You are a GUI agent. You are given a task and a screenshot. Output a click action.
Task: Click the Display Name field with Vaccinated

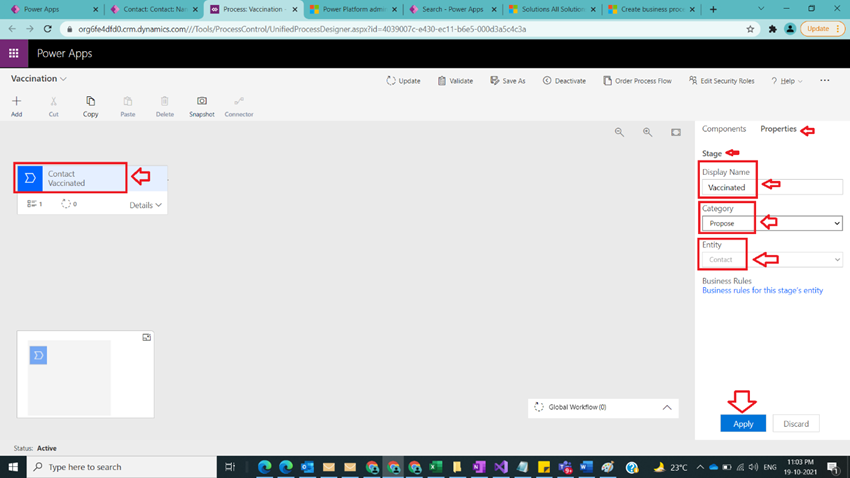772,187
